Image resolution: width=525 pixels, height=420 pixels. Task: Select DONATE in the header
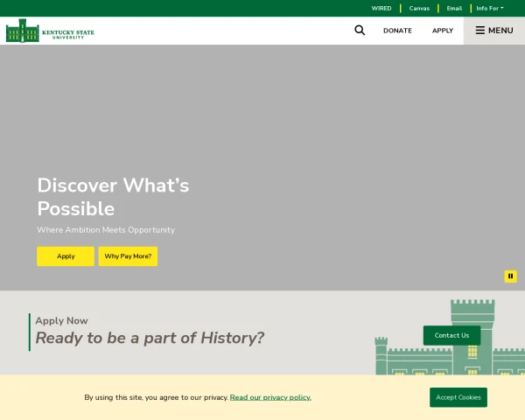coord(397,31)
